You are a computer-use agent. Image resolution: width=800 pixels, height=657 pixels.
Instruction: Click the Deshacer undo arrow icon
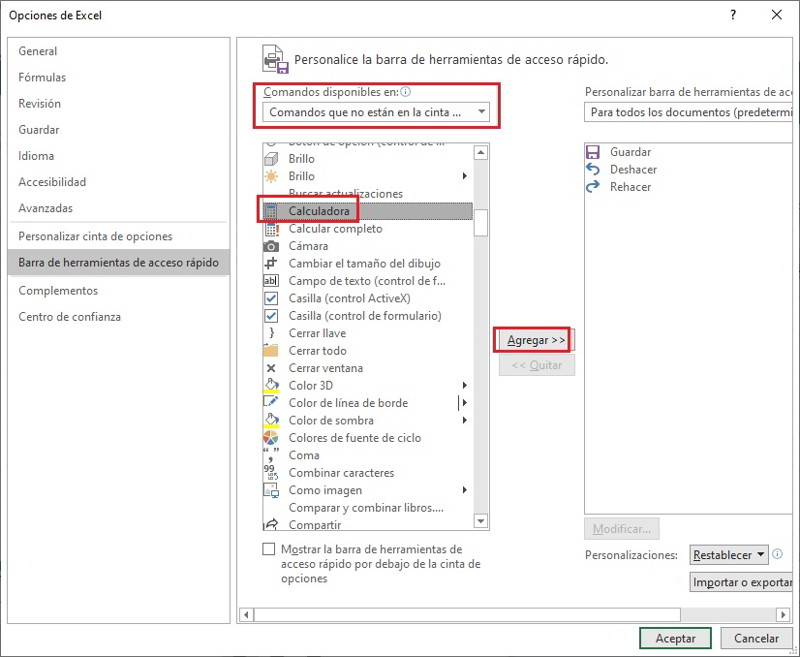click(593, 170)
